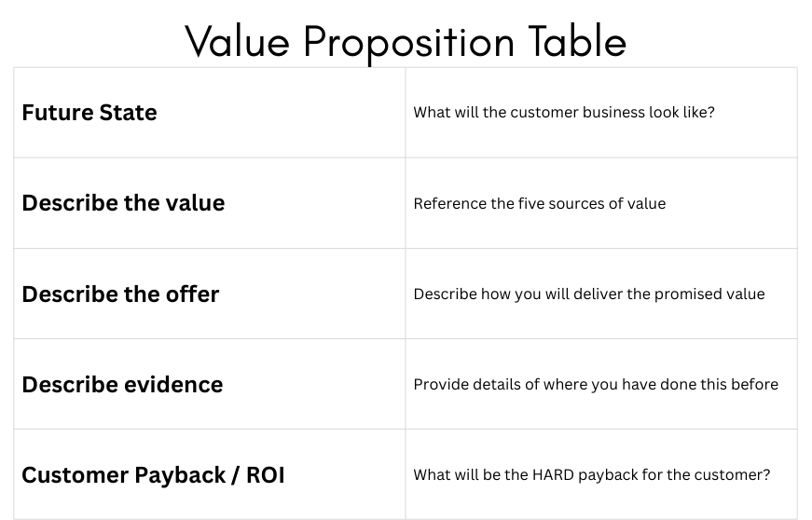Click the word 'ROI' in the last heading

click(266, 474)
